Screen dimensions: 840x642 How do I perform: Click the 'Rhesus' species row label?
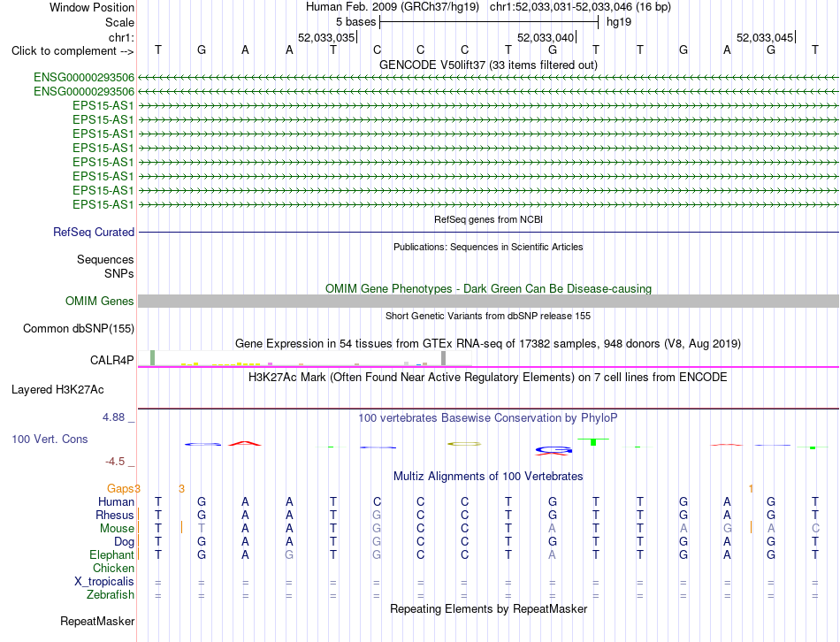tap(115, 515)
